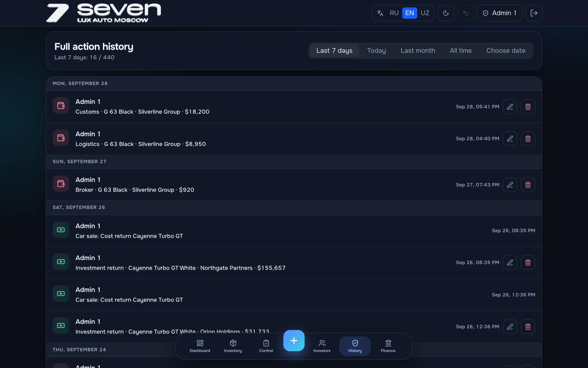Select the All time filter

pos(461,51)
